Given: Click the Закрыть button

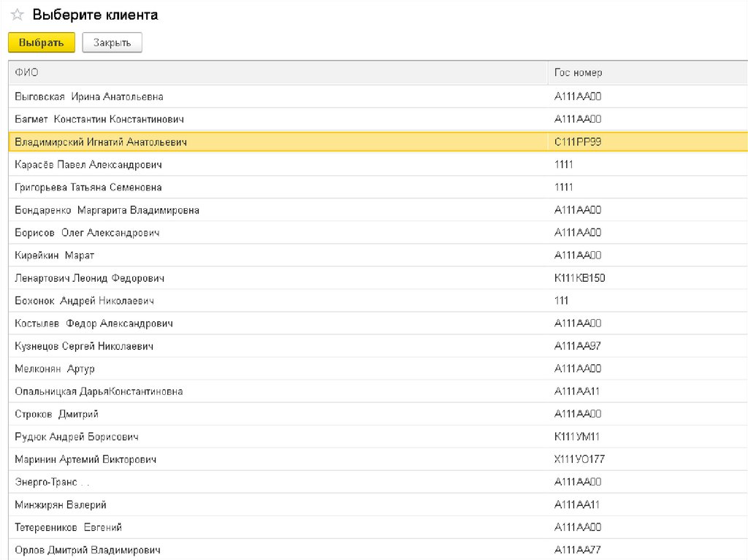Looking at the screenshot, I should pyautogui.click(x=112, y=43).
